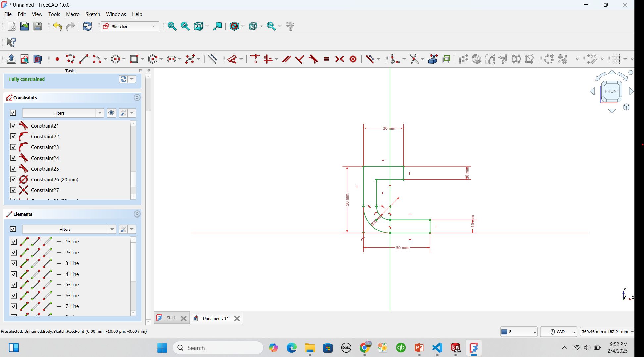Screen dimensions: 644x357
Task: Uncheck the Constraint21 checkbox
Action: tap(13, 126)
